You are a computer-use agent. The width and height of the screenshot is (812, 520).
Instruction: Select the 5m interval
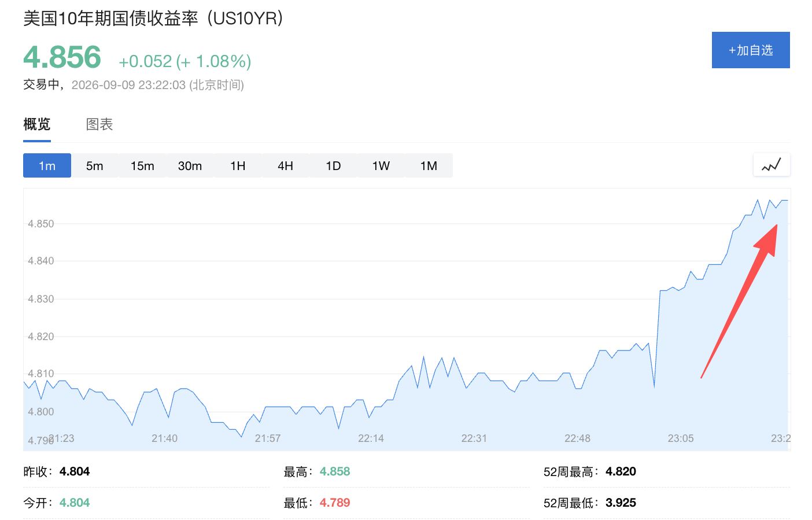coord(95,166)
